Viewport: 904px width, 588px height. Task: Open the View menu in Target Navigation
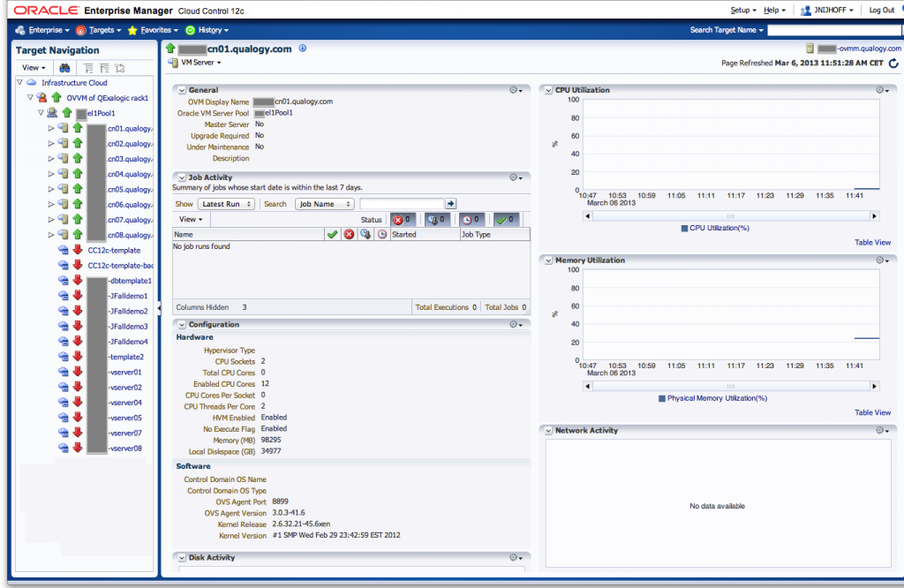tap(34, 68)
